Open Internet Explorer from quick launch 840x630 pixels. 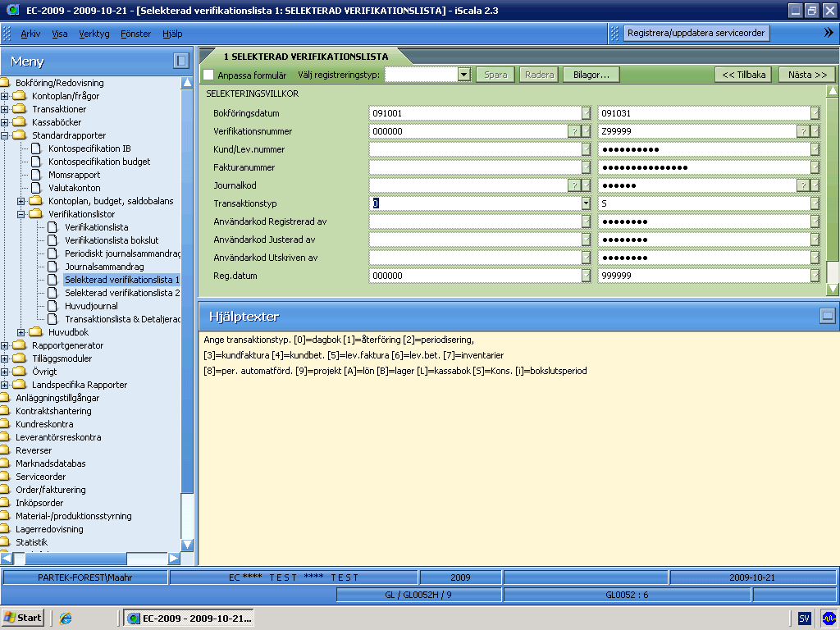coord(66,619)
